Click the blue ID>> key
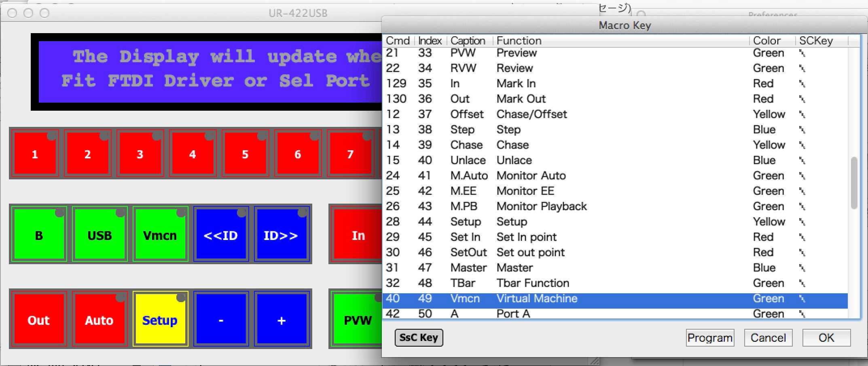Screen dimensions: 868x366 (x=282, y=234)
